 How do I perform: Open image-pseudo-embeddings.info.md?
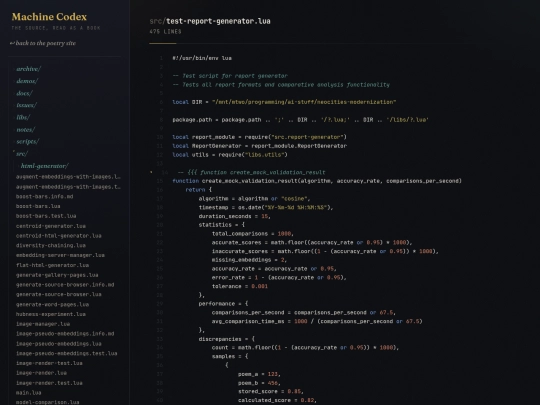coord(65,333)
